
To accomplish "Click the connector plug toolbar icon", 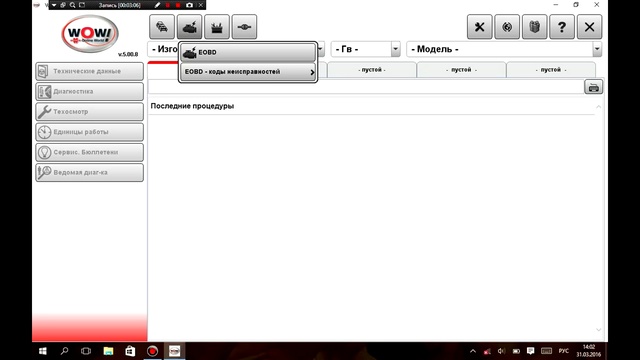I will [244, 27].
